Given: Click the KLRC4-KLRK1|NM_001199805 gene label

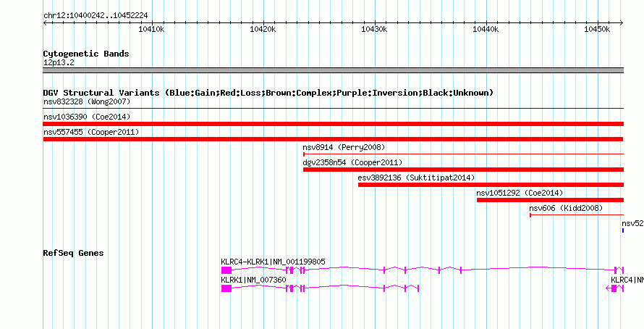Looking at the screenshot, I should pos(273,262).
